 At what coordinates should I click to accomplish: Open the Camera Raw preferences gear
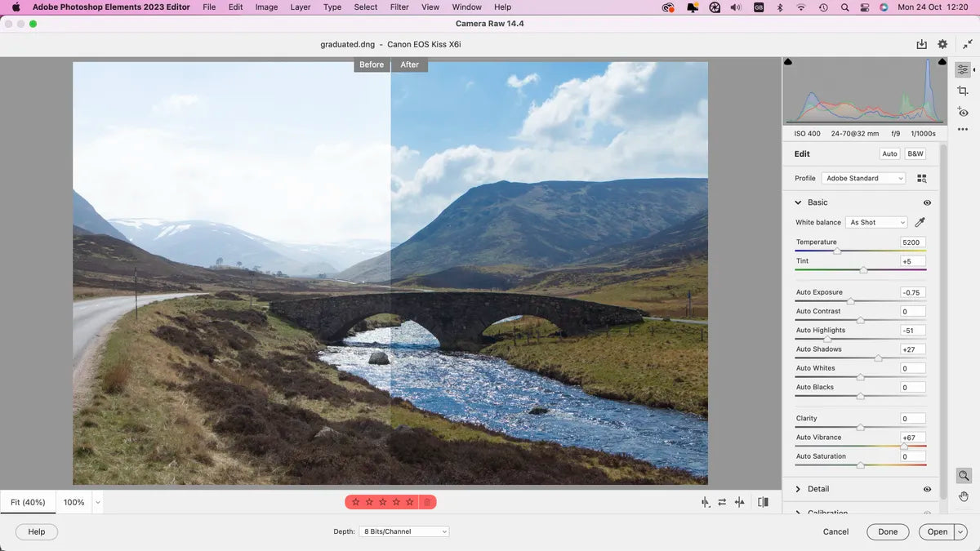click(942, 44)
